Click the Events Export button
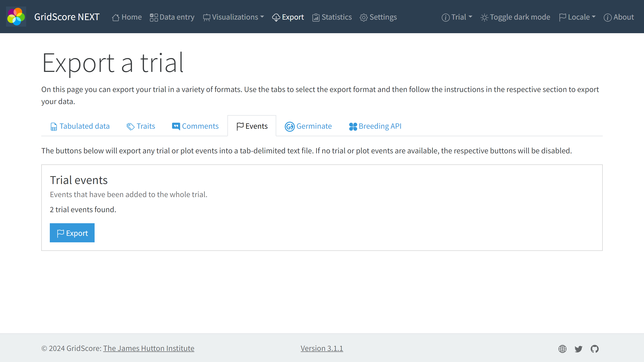 tap(72, 233)
